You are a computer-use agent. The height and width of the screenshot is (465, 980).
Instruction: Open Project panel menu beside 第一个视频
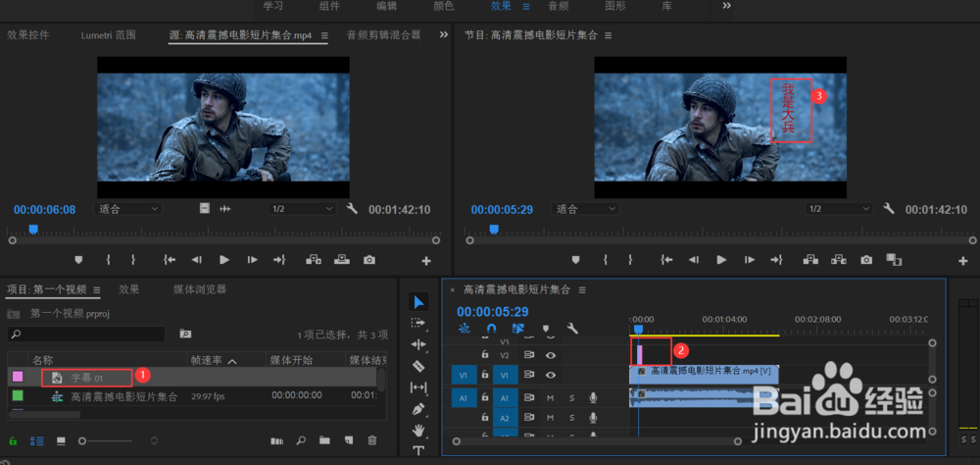point(97,289)
